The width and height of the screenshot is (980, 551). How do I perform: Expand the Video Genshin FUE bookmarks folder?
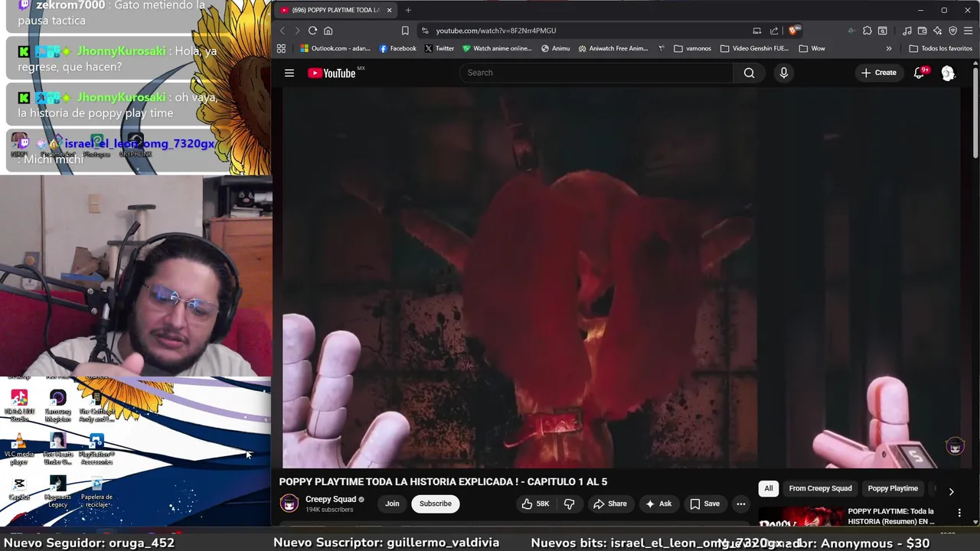[754, 48]
